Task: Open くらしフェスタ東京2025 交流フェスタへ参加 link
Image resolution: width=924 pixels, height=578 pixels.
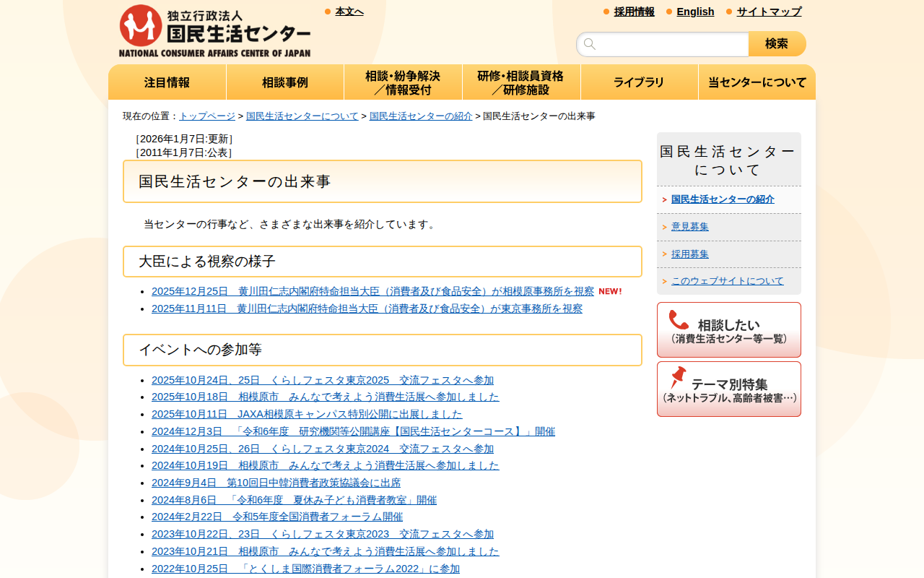Action: pyautogui.click(x=323, y=380)
